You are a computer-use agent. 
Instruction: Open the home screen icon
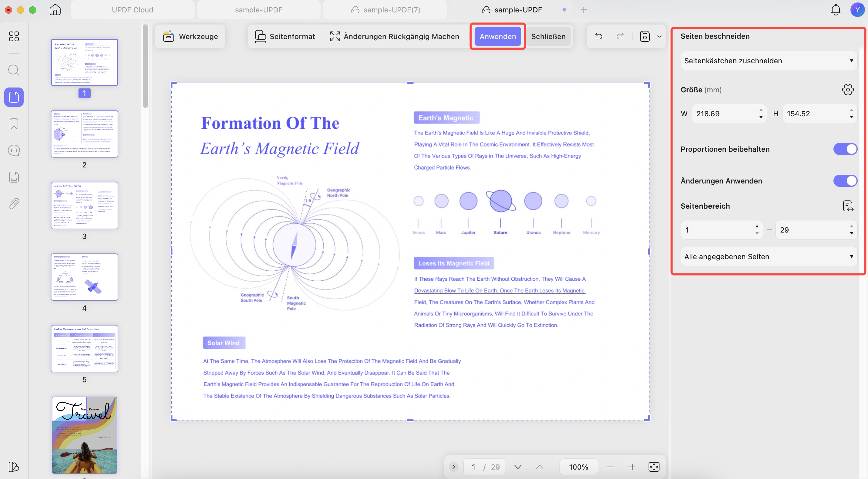coord(55,10)
